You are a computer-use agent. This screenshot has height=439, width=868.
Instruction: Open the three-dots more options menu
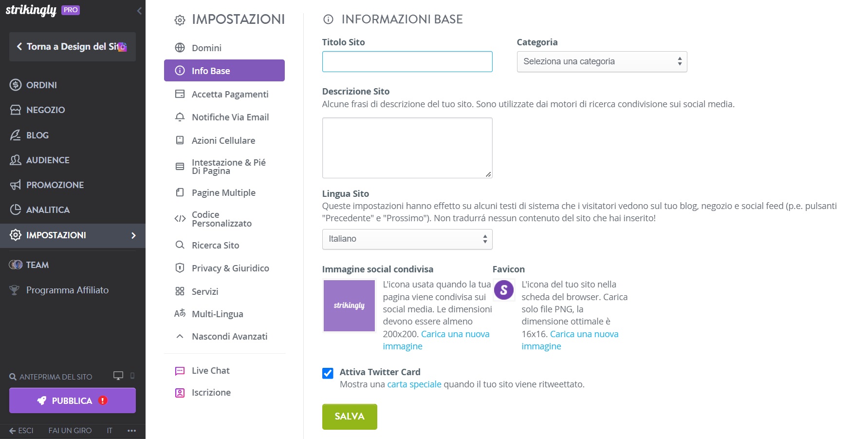tap(131, 431)
